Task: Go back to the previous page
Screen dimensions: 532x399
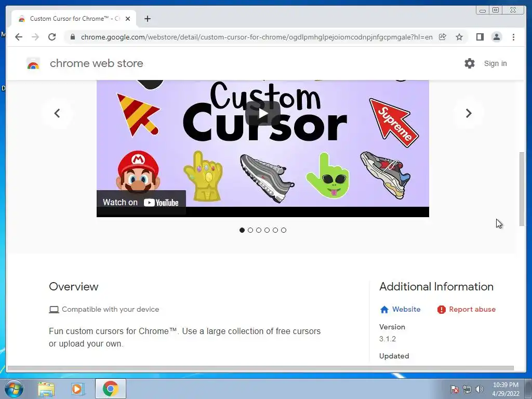Action: (x=19, y=37)
